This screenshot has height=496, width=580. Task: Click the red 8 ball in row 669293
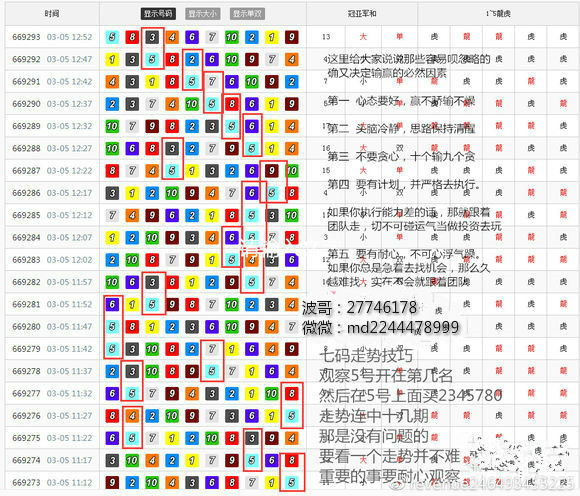(132, 37)
